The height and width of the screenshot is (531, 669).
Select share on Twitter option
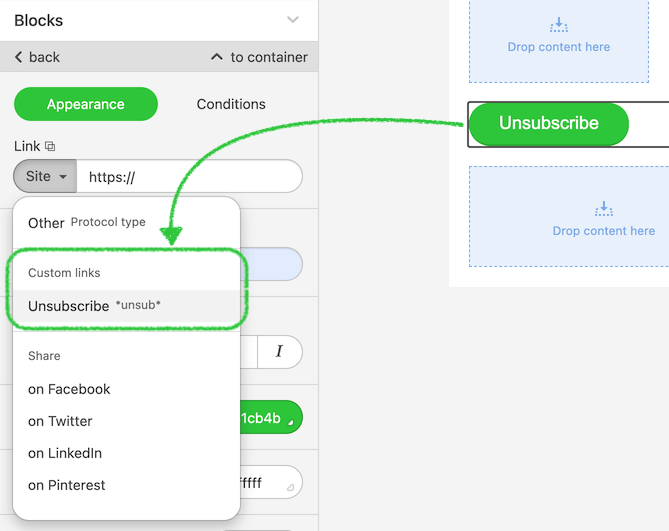click(x=60, y=421)
